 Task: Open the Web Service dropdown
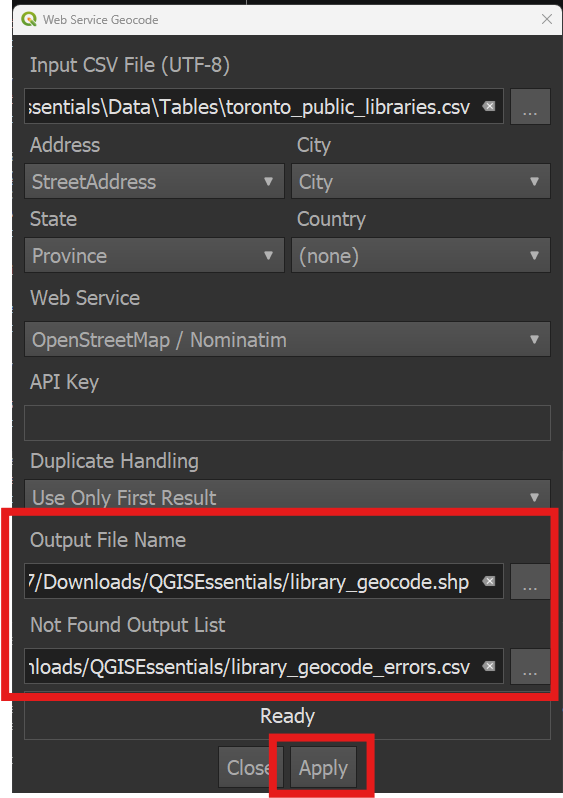(x=287, y=339)
